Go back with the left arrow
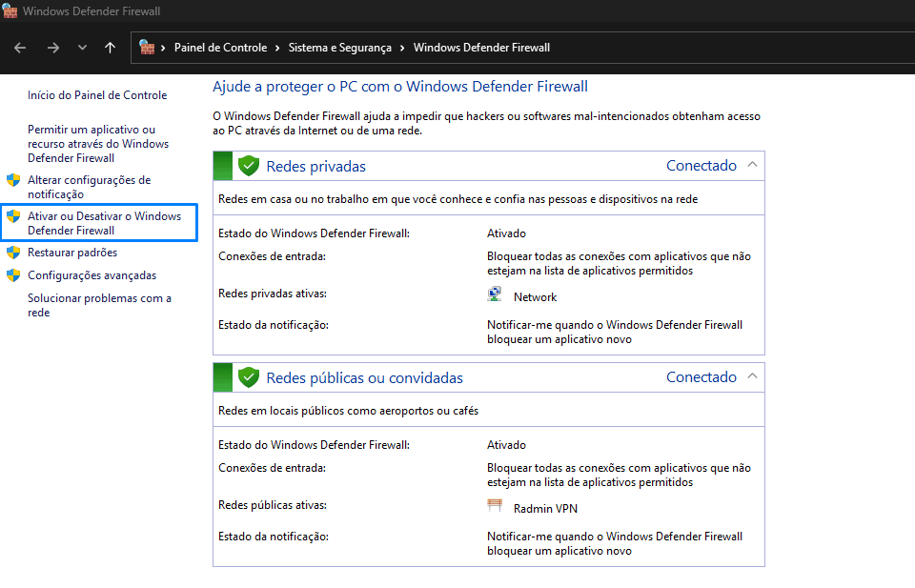This screenshot has width=915, height=588. (20, 48)
